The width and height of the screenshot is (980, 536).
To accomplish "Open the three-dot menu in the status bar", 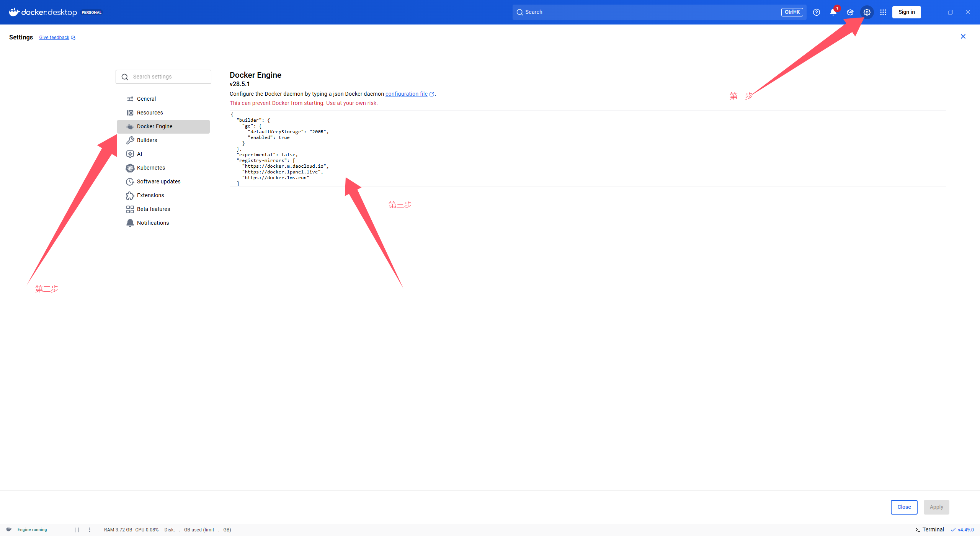I will coord(89,529).
